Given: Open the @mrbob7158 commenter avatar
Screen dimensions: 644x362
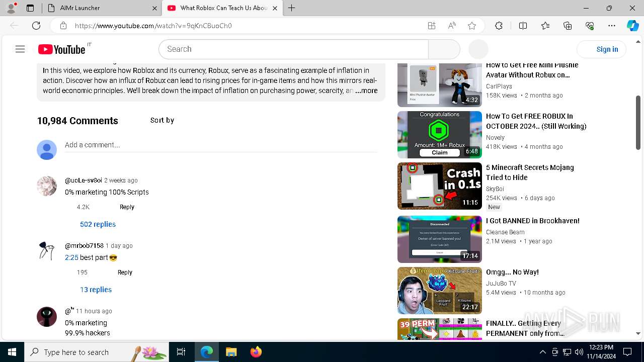Looking at the screenshot, I should (x=47, y=251).
